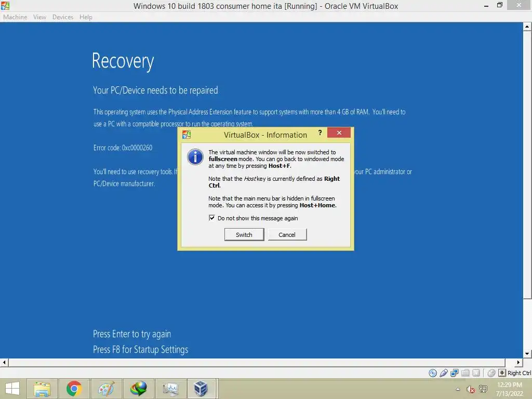Close the VirtualBox Information dialog

339,132
